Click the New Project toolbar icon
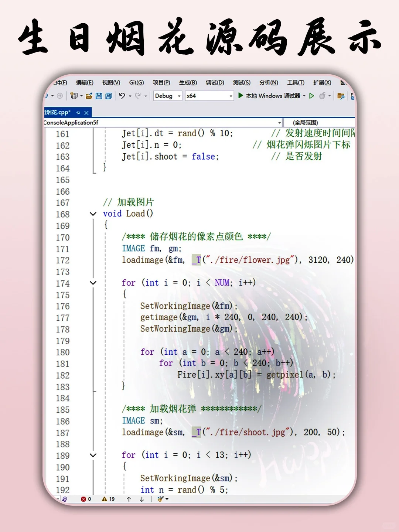This screenshot has height=532, width=399. tap(74, 96)
